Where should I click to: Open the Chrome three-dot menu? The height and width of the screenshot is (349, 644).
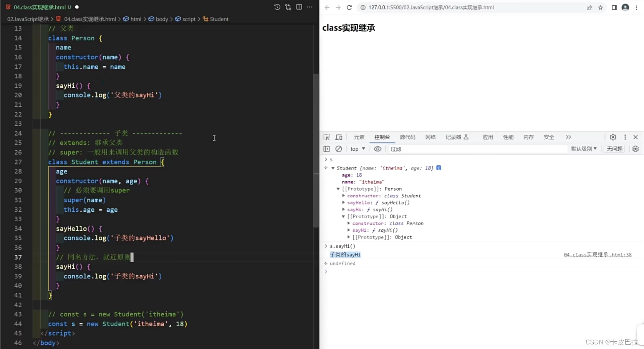pos(636,7)
